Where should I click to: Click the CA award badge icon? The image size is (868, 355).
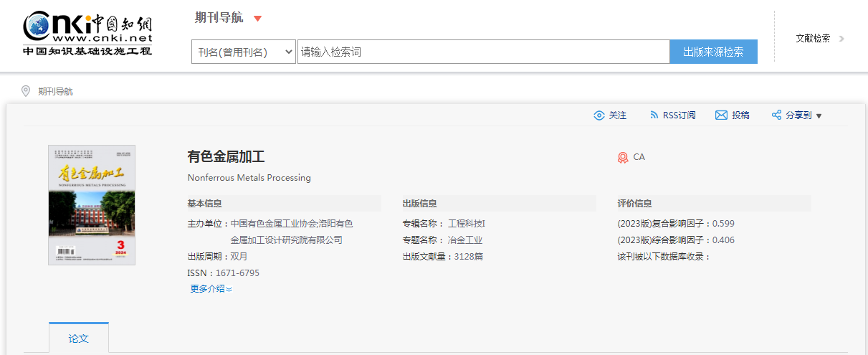[x=623, y=157]
